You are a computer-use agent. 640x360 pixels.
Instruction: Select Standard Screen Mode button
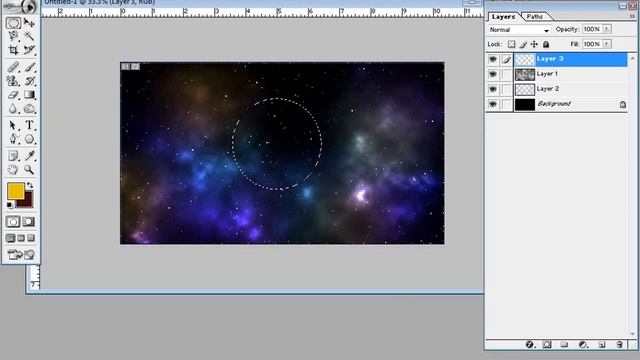pos(11,238)
